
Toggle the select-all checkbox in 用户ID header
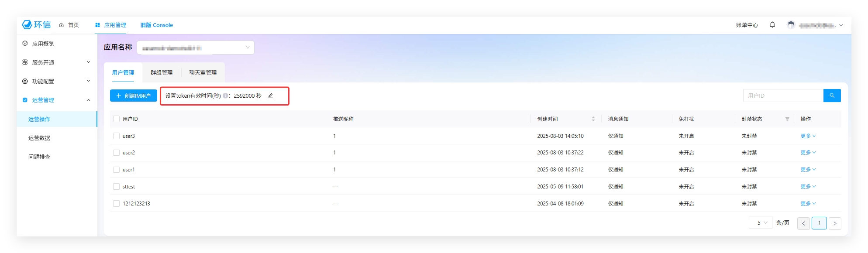pos(116,119)
